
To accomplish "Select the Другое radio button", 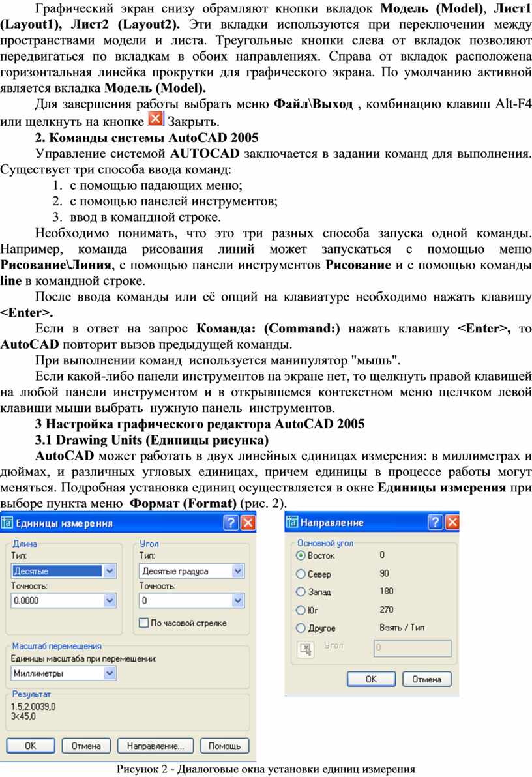I will pyautogui.click(x=301, y=628).
